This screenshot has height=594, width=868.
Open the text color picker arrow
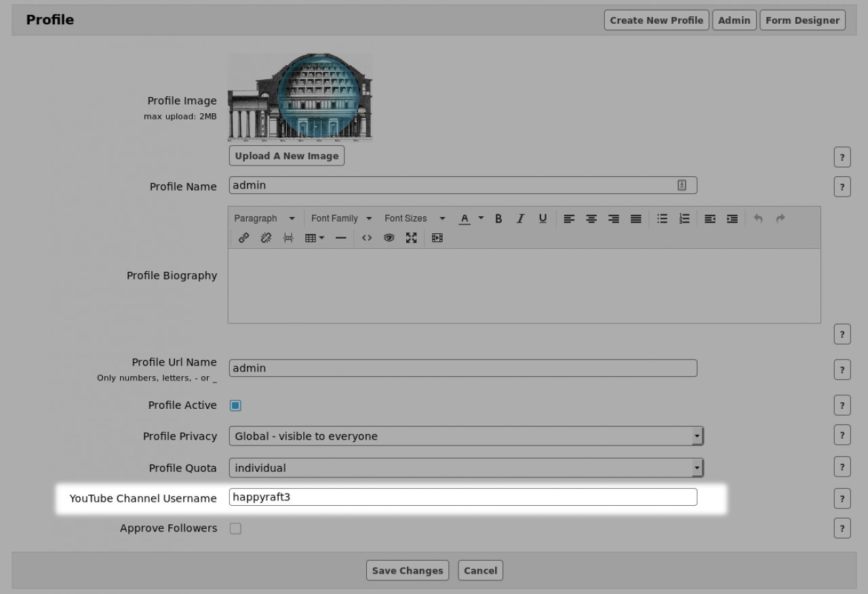pos(481,218)
